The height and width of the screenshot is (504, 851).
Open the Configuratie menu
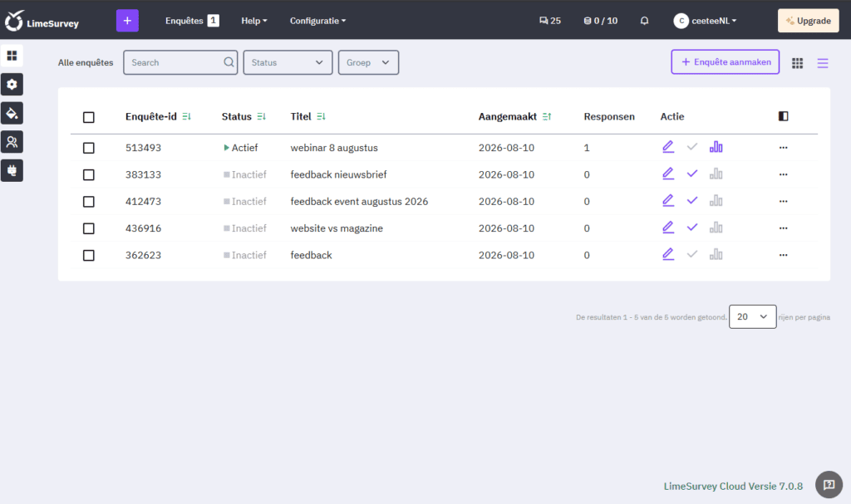(317, 21)
